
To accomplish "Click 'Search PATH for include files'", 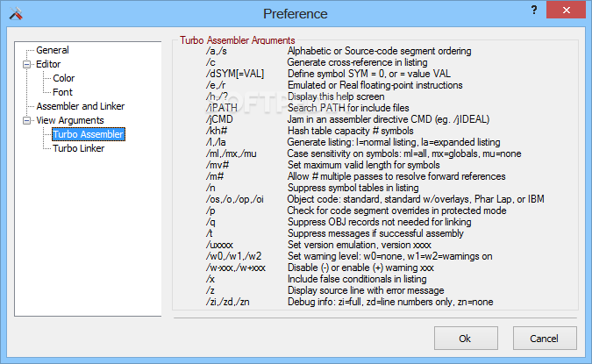I will (x=348, y=108).
